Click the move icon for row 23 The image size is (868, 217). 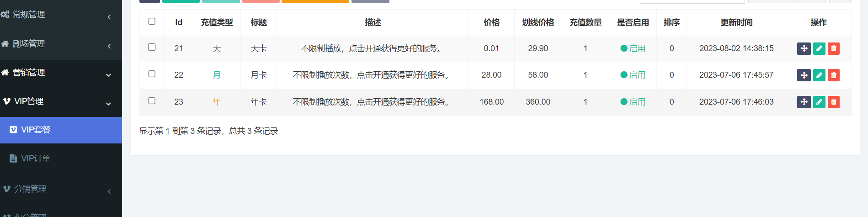804,102
